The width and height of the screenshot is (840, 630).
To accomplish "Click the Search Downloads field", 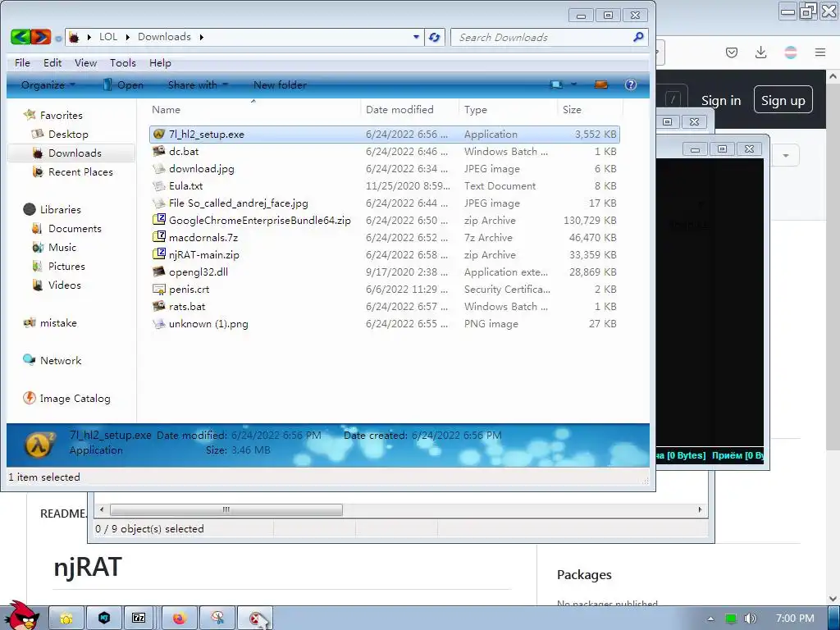I will pyautogui.click(x=541, y=37).
